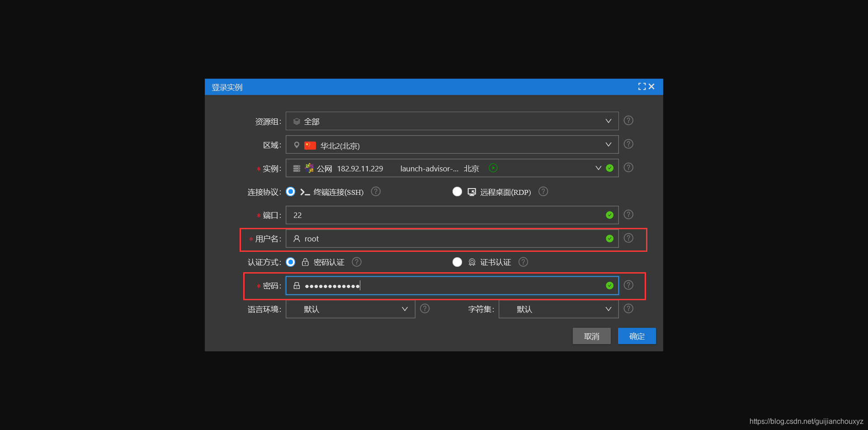Screen dimensions: 868x430
Task: Click the green running status icon after 北京
Action: 493,168
